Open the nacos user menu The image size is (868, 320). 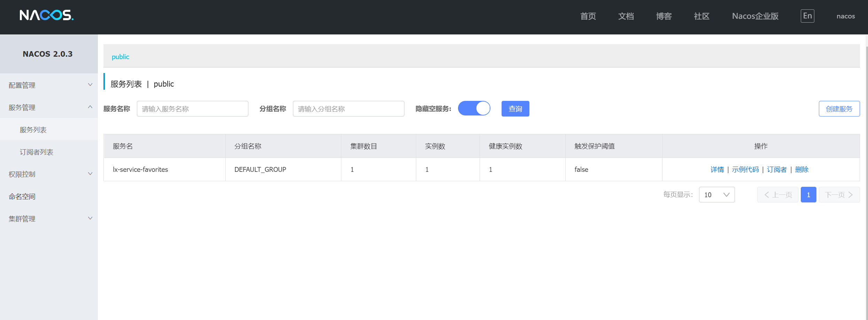[846, 16]
